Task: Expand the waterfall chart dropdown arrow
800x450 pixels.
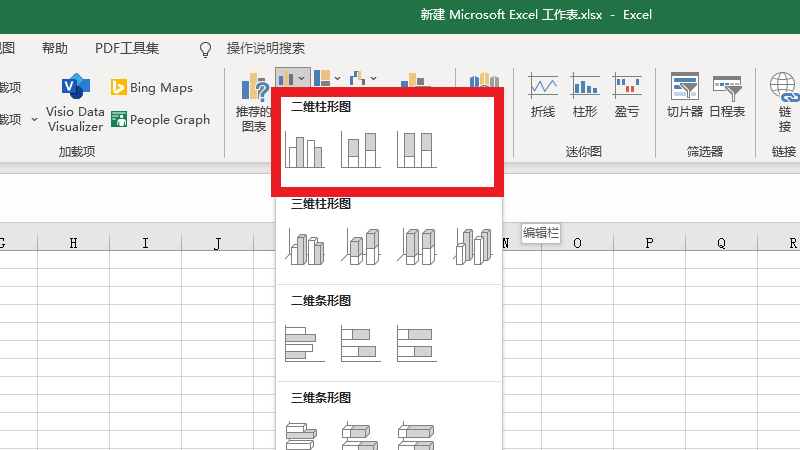Action: tap(373, 78)
